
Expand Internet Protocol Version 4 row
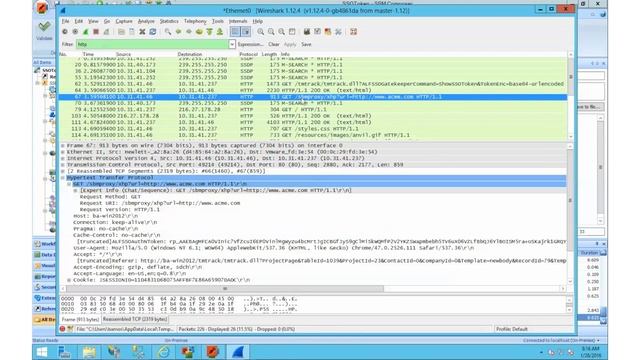pos(63,158)
